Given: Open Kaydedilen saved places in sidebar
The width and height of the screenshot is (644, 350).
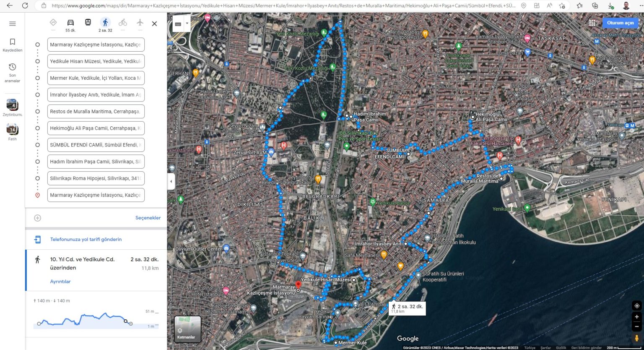Looking at the screenshot, I should [x=12, y=44].
